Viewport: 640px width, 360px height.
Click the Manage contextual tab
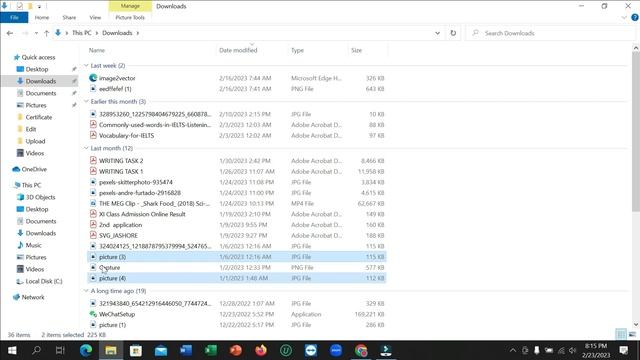click(x=130, y=6)
